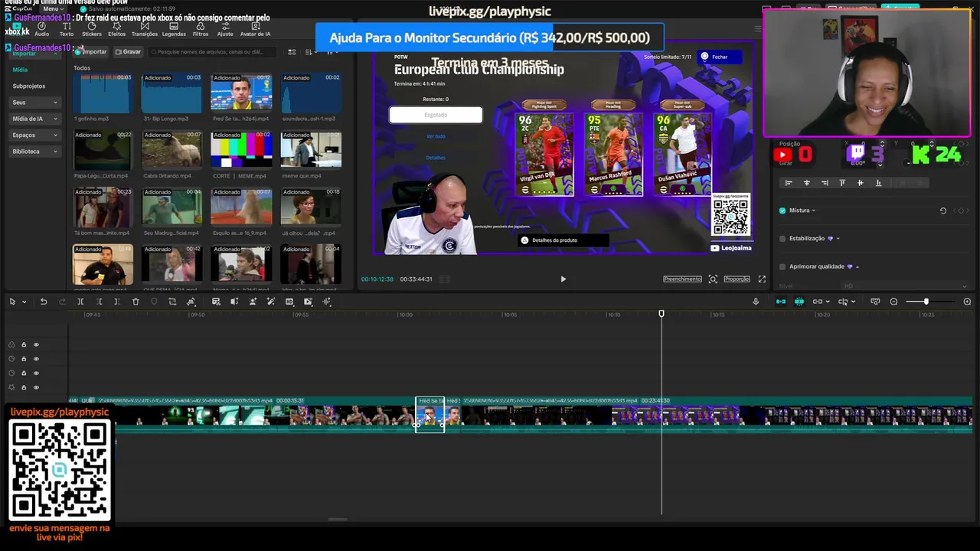Click the Importar button in media panel

pos(91,52)
